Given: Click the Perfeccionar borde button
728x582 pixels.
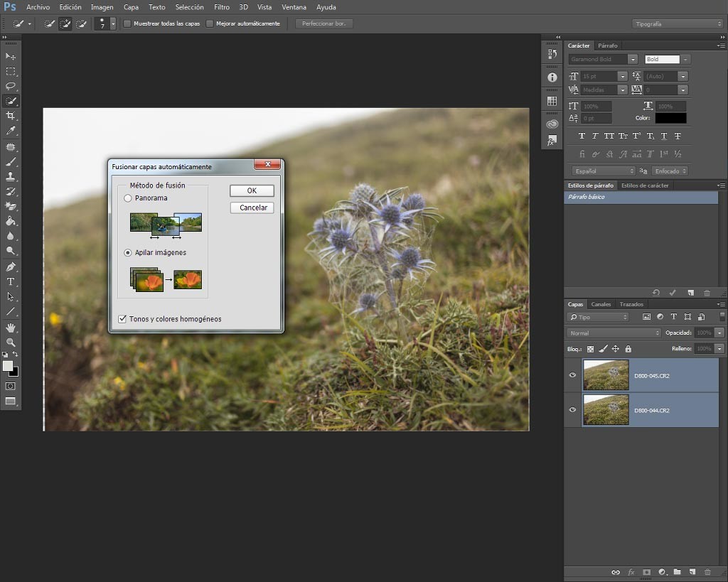Looking at the screenshot, I should 324,23.
